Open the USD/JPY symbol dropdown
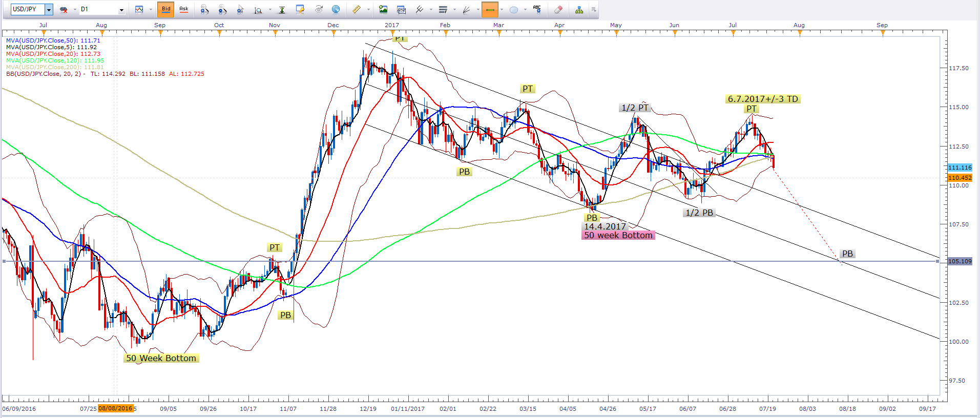 (49, 9)
